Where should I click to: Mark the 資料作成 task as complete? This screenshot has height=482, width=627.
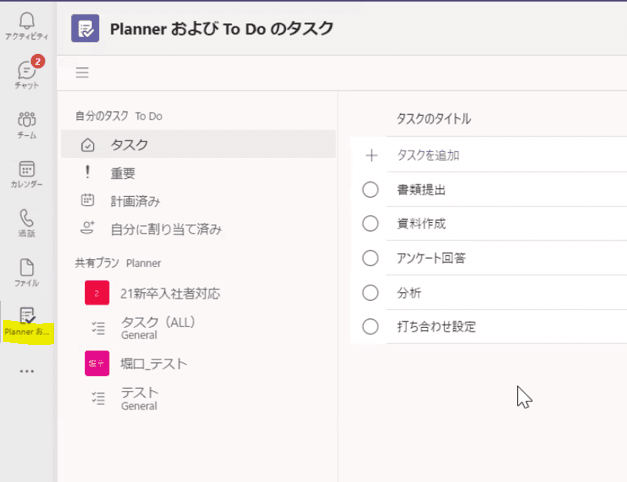point(371,224)
